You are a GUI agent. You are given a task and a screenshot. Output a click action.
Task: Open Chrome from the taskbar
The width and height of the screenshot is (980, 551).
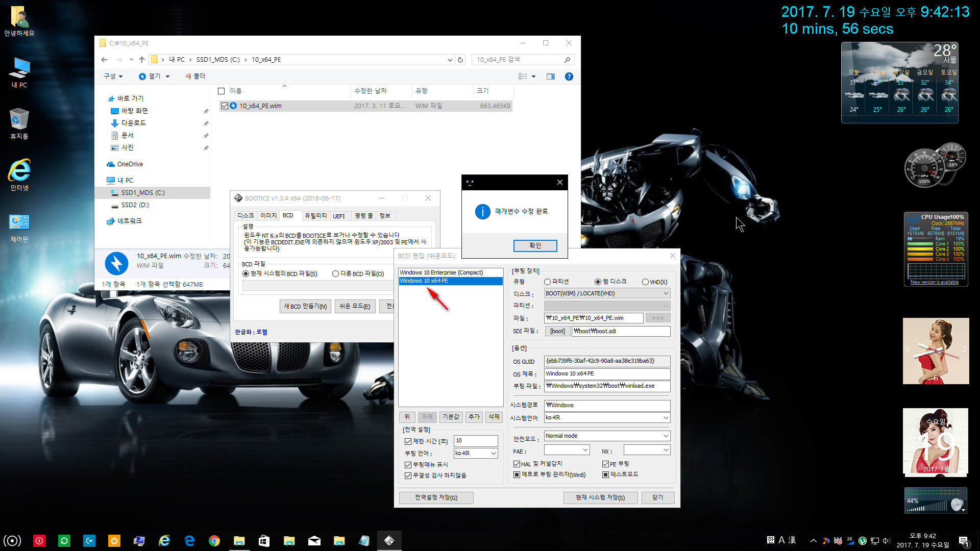[214, 541]
